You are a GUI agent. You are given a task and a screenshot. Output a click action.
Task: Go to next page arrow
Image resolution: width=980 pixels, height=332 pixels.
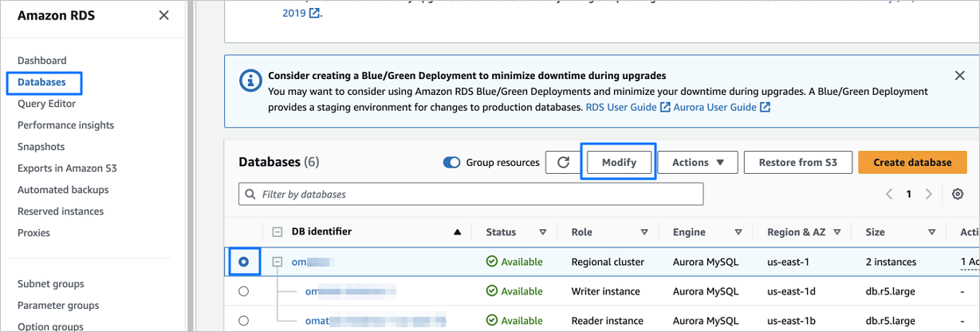click(928, 194)
